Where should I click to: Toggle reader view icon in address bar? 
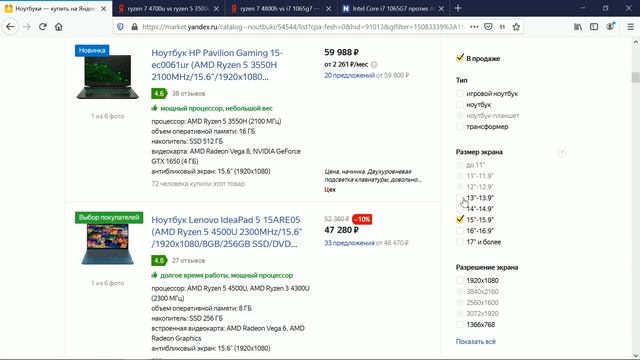pos(502,27)
